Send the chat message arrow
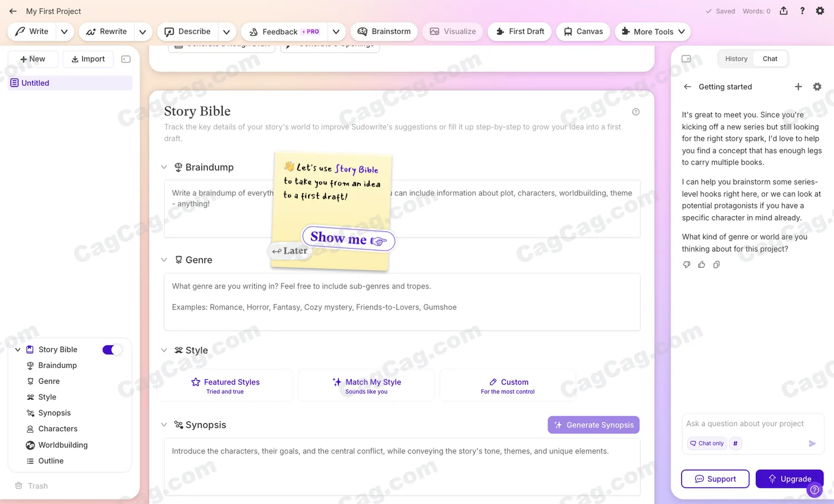This screenshot has height=504, width=834. pyautogui.click(x=812, y=443)
